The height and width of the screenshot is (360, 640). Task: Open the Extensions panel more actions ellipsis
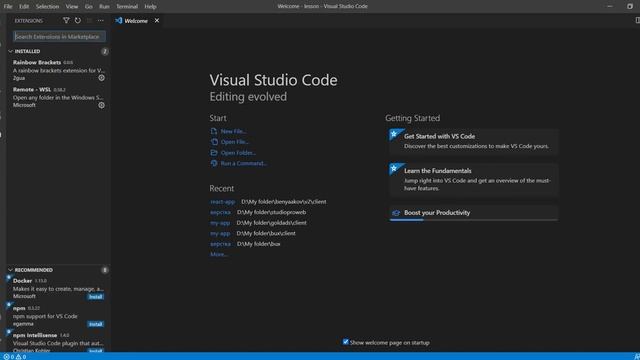point(100,20)
